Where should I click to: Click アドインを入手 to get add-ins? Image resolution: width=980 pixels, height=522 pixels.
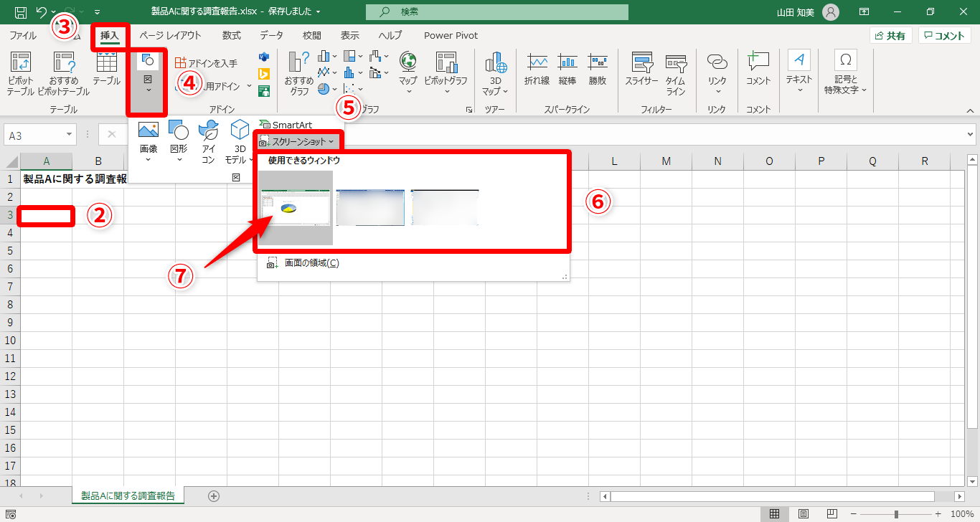206,63
